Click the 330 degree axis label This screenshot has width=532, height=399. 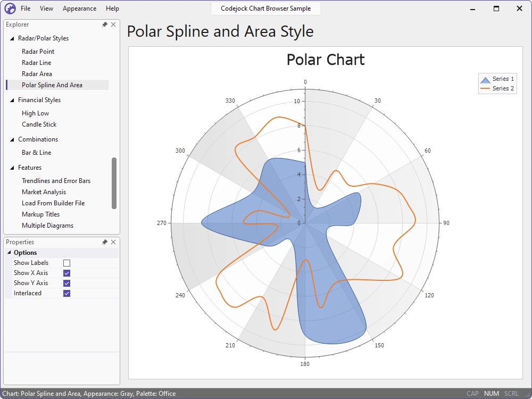[x=230, y=101]
